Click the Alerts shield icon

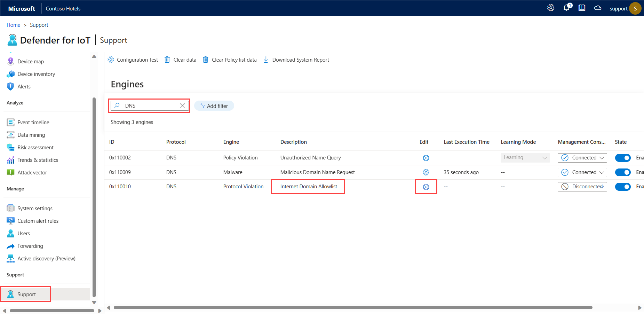(10, 86)
